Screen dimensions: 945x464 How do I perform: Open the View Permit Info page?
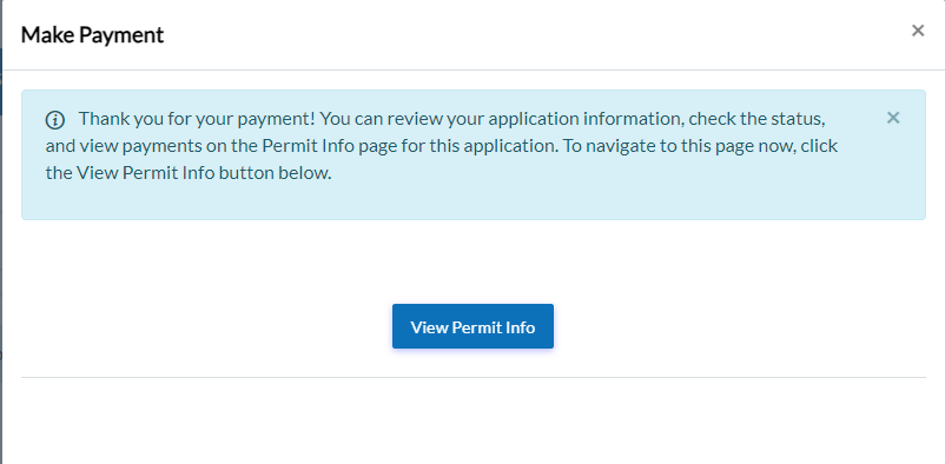(472, 327)
